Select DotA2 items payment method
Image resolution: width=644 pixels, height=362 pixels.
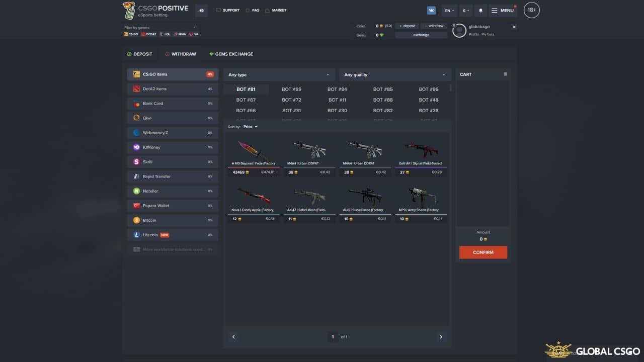(x=173, y=89)
